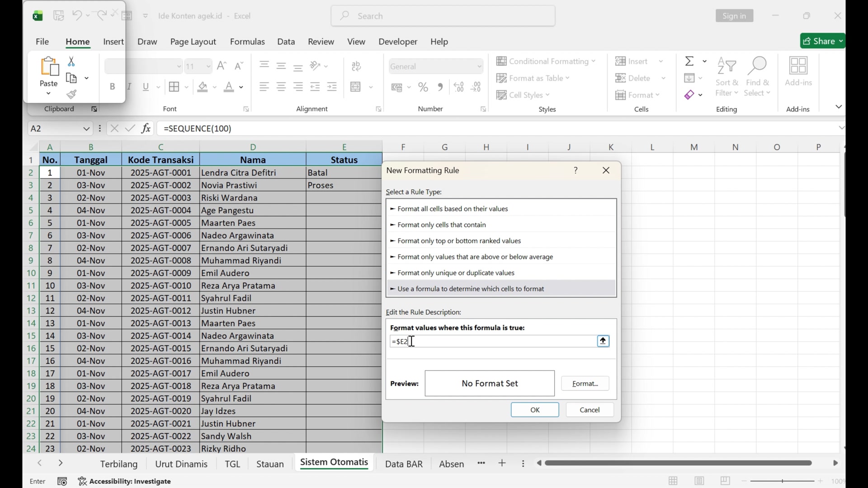Open the Page Layout tab

coord(193,42)
